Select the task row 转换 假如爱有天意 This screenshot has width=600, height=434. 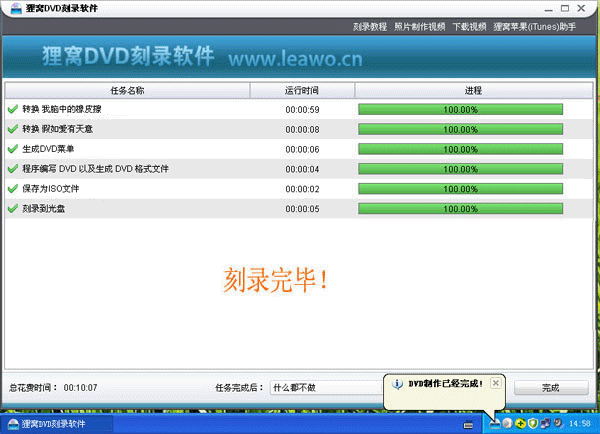(x=299, y=129)
